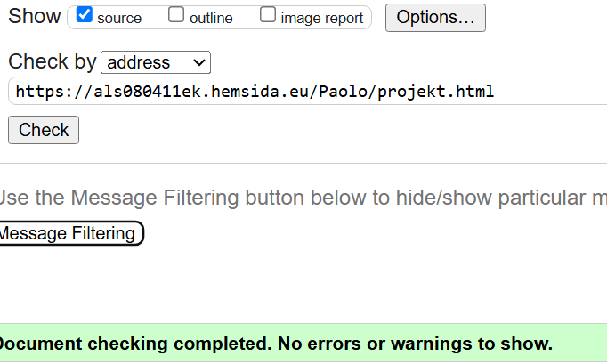Open the Options… dialog
The height and width of the screenshot is (364, 607).
click(x=435, y=17)
